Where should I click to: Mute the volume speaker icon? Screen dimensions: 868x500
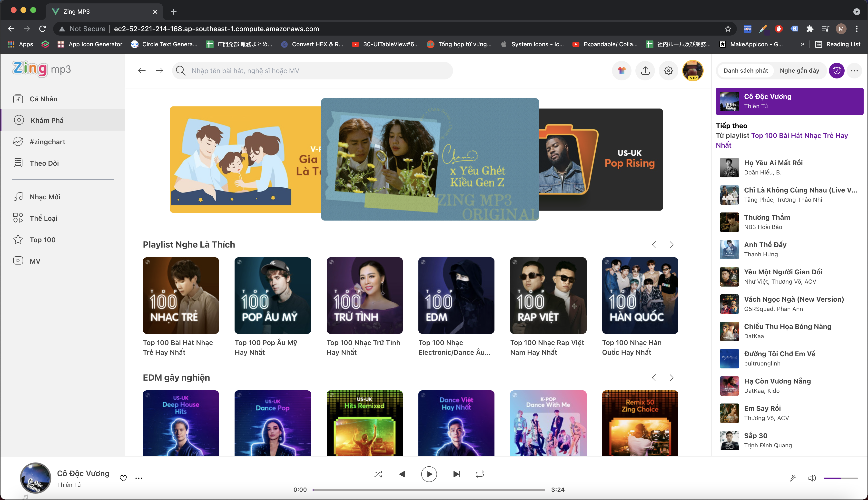[x=812, y=478]
